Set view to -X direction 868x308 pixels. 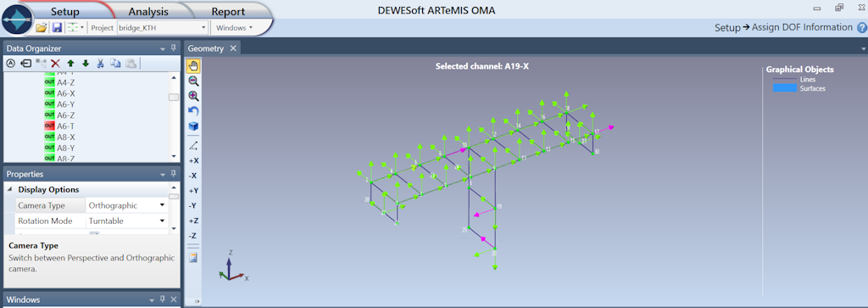194,176
